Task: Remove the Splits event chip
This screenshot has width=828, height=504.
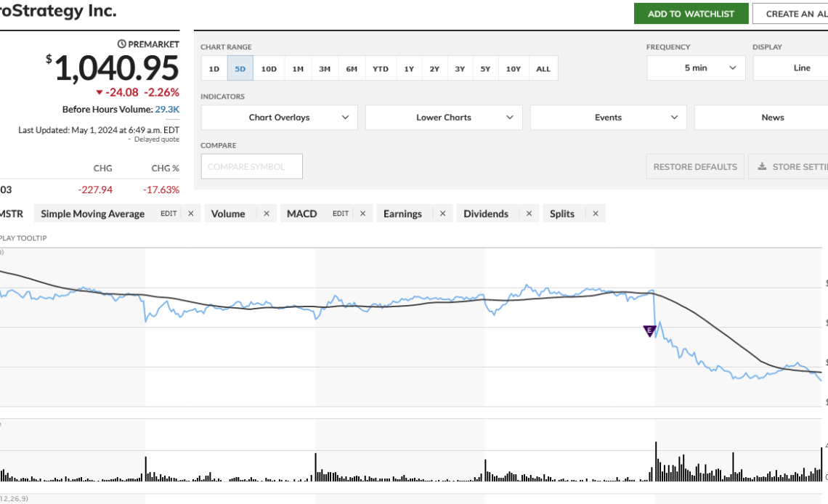Action: click(595, 214)
